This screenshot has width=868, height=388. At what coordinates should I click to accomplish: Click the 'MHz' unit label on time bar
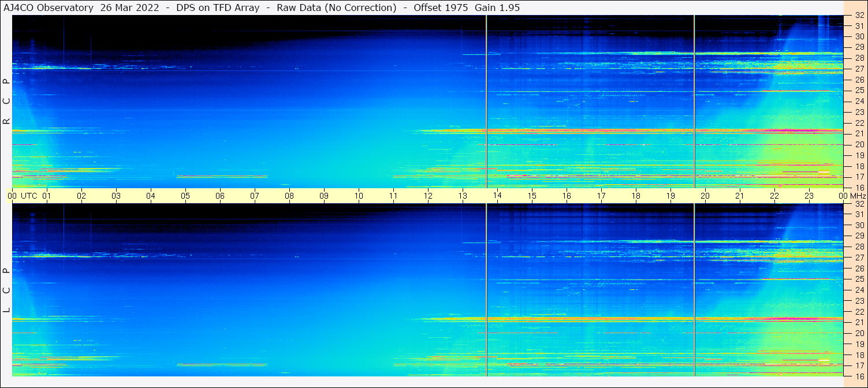[x=857, y=196]
